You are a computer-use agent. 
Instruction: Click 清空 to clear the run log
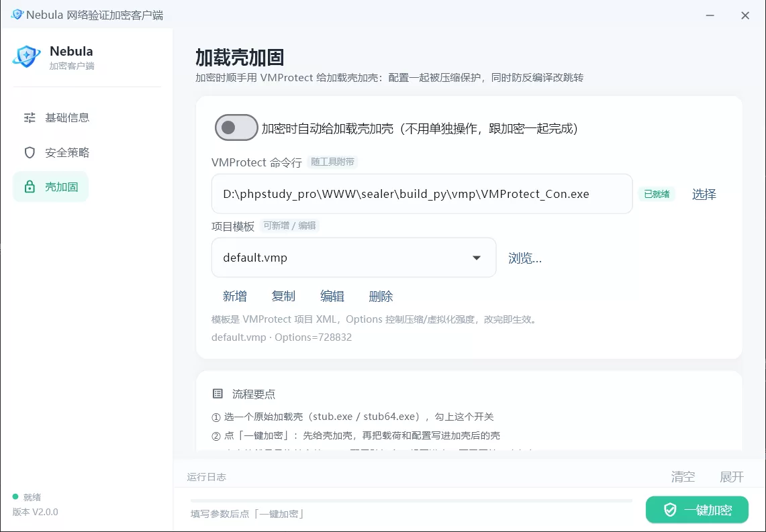click(x=683, y=477)
